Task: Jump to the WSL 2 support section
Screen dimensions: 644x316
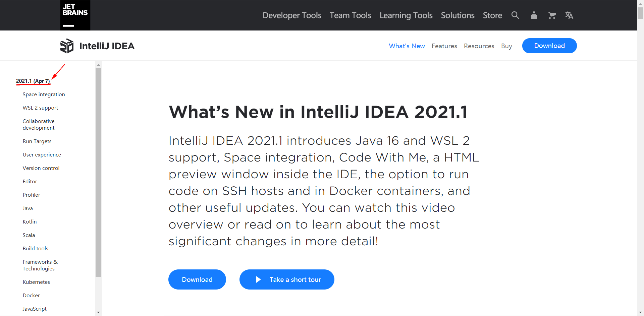Action: coord(40,108)
